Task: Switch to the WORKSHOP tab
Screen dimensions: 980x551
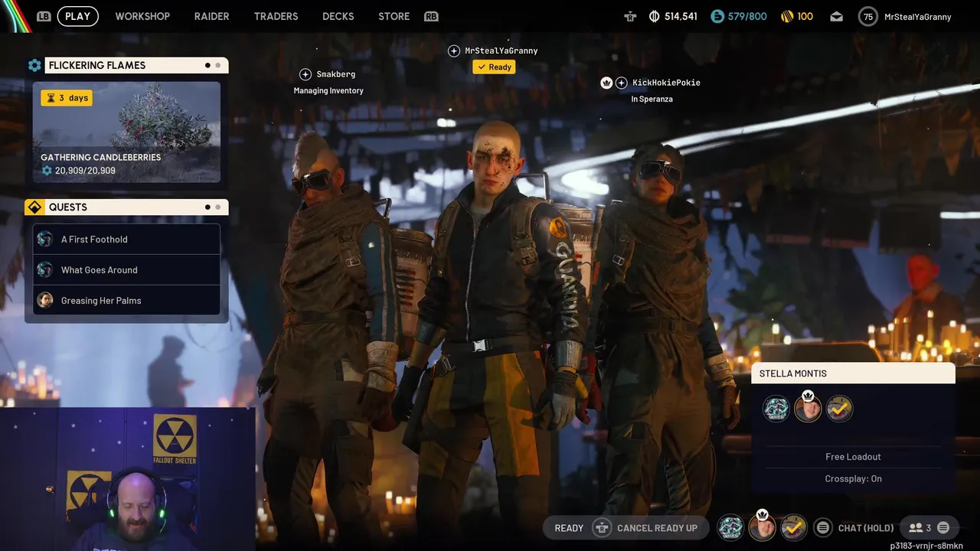Action: point(142,16)
